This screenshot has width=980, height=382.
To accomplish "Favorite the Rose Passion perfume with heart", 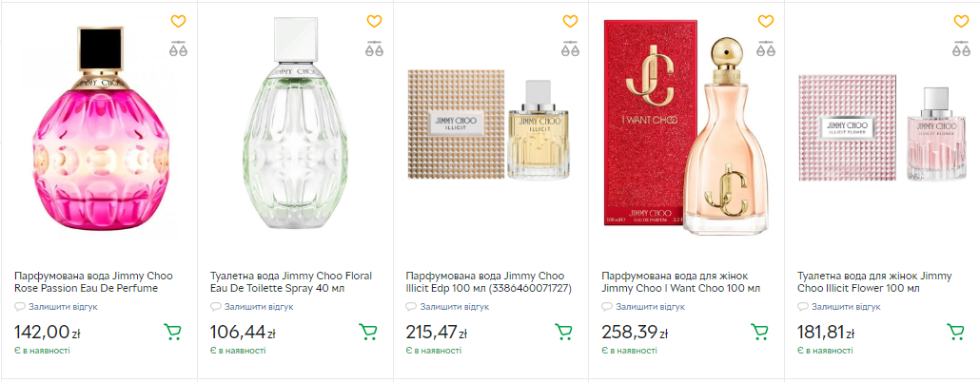I will coord(178,21).
